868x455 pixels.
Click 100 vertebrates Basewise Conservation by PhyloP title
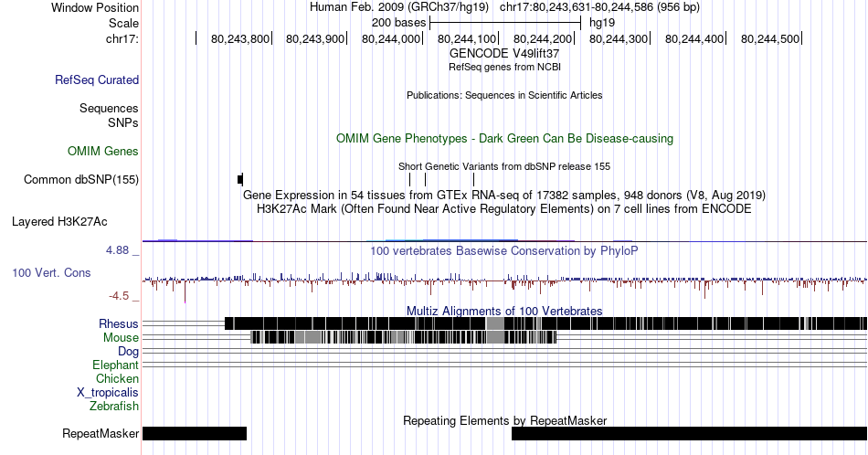tap(504, 250)
